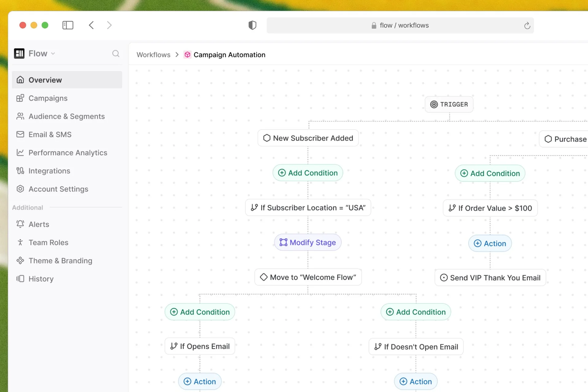Add Condition above If Opens Email
588x392 pixels.
[x=200, y=312]
